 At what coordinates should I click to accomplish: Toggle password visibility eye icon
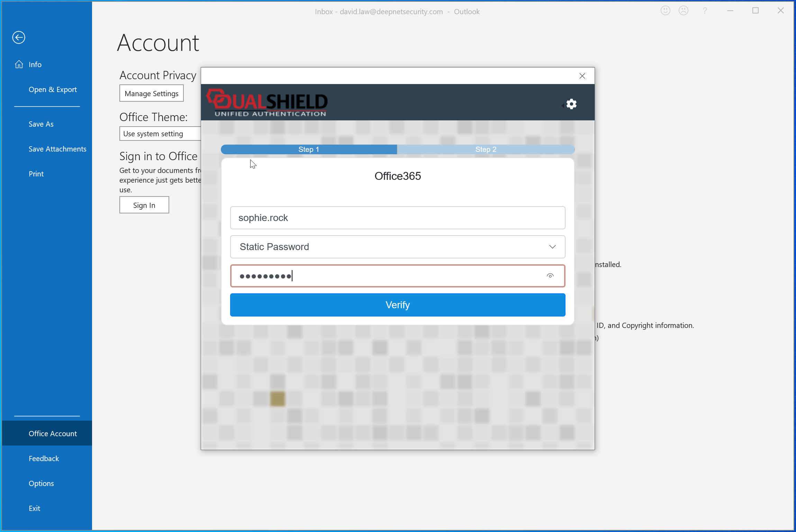pyautogui.click(x=550, y=276)
